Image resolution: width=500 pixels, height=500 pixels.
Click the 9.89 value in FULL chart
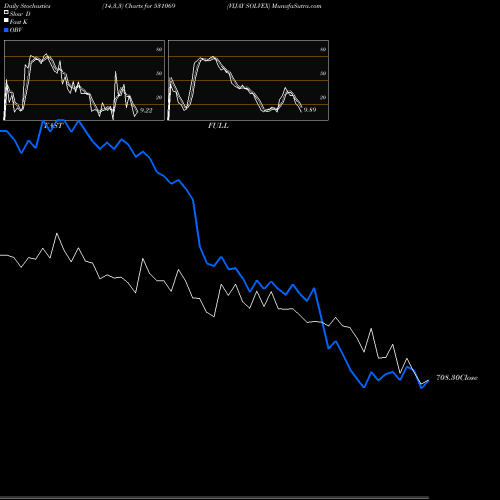(x=310, y=110)
